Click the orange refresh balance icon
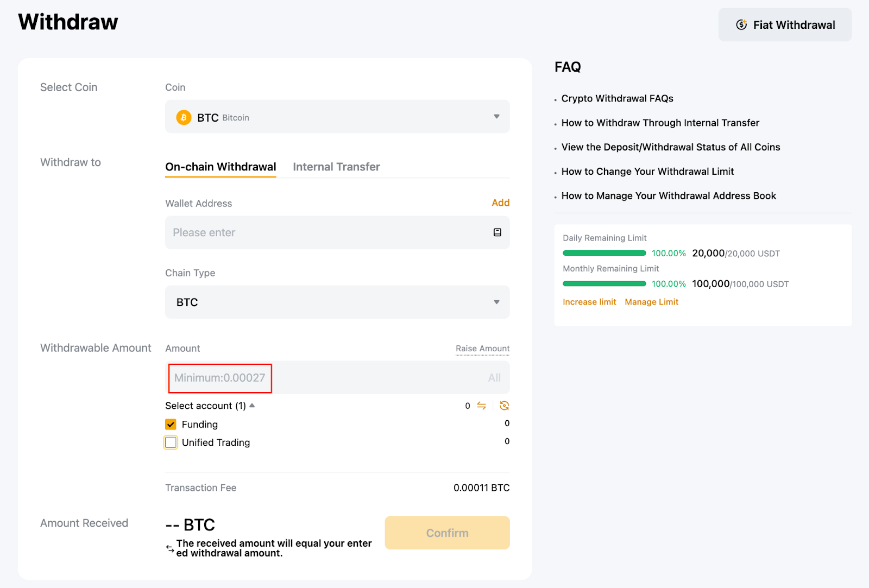 pyautogui.click(x=504, y=406)
